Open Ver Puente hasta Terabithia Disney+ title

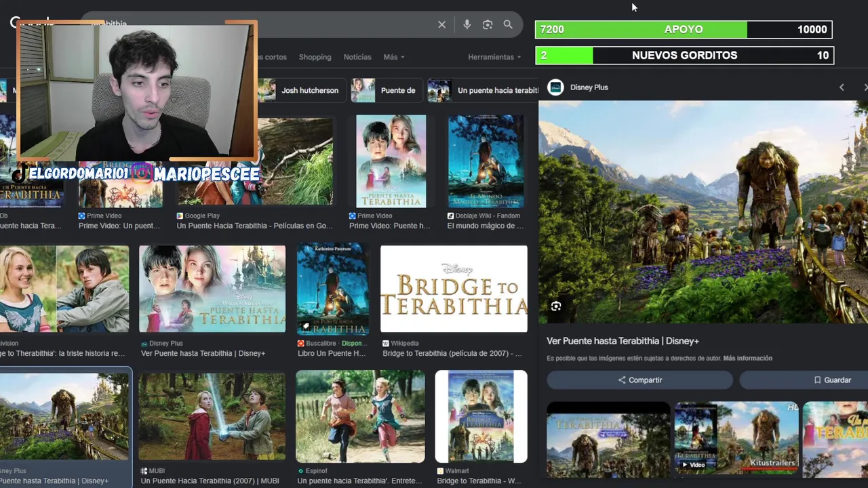tap(623, 341)
